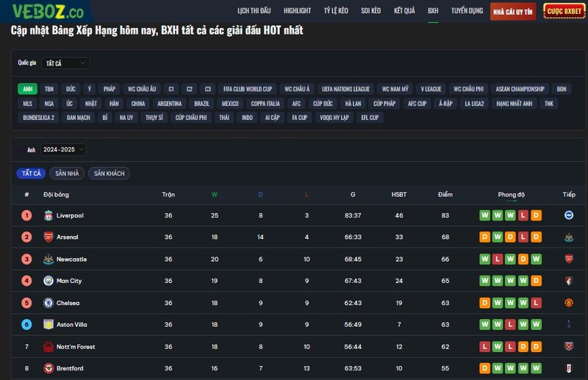Open the 2024-2025 season dropdown
This screenshot has width=588, height=380.
tap(63, 150)
